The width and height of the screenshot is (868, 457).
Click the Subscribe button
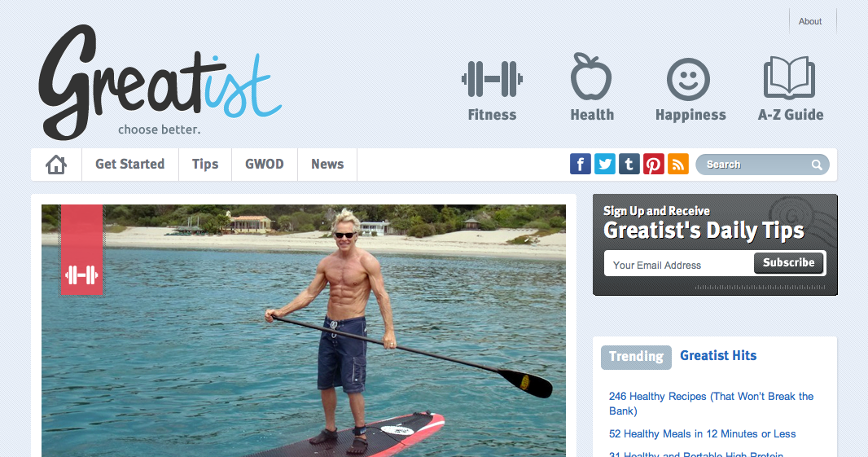point(789,262)
